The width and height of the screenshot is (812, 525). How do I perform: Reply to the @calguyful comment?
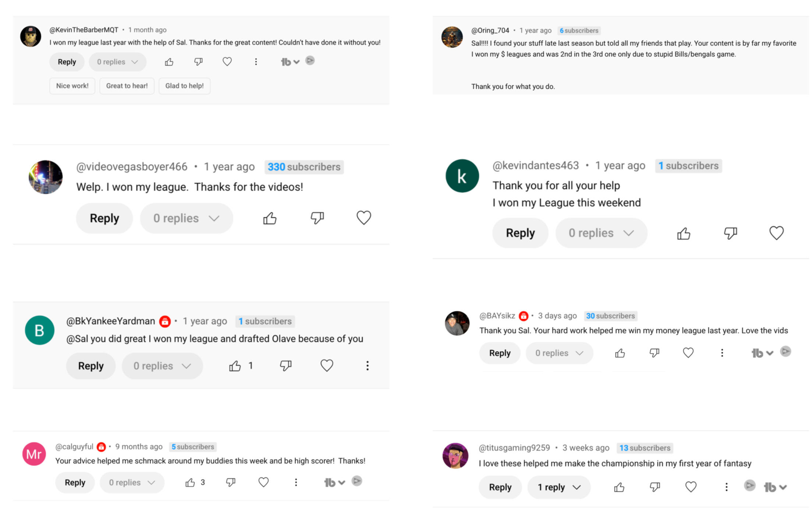[75, 483]
